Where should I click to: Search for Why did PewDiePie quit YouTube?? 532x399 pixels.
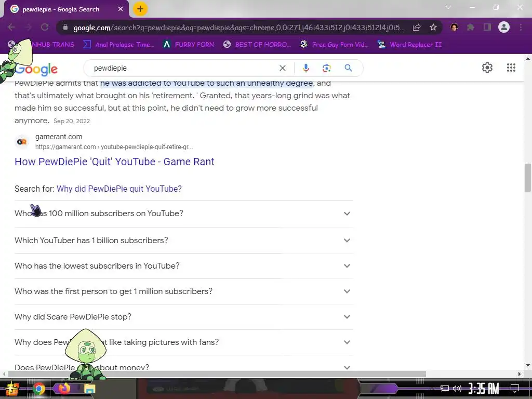click(119, 189)
